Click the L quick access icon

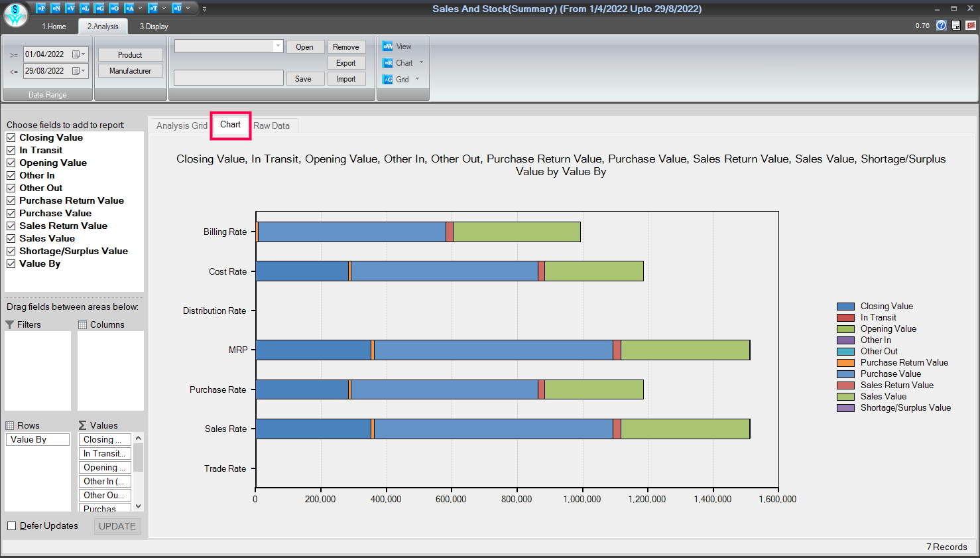coord(85,8)
